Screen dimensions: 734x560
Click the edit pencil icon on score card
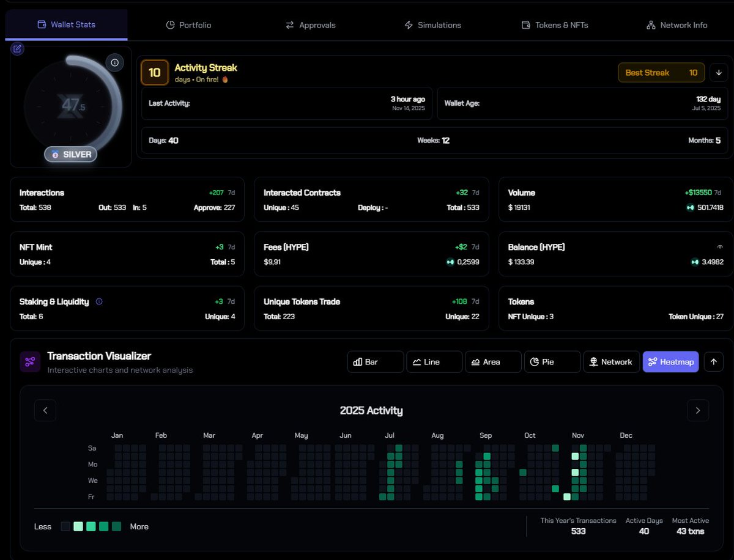[x=18, y=48]
